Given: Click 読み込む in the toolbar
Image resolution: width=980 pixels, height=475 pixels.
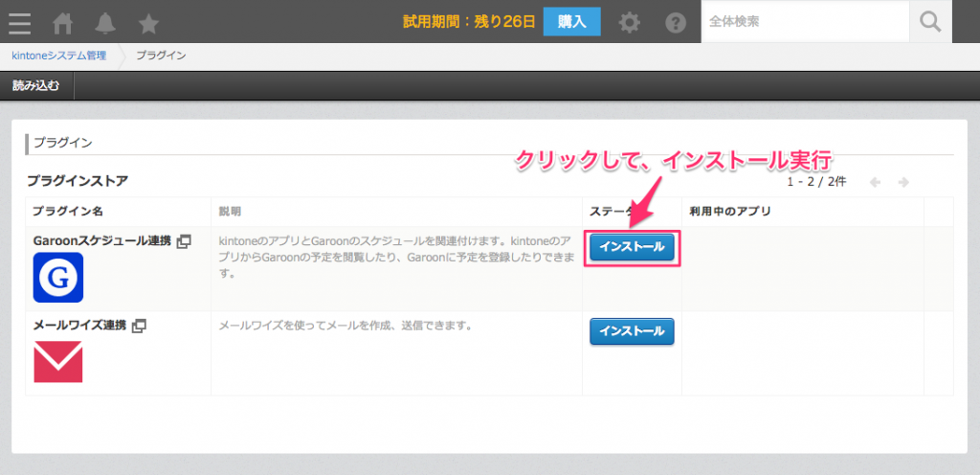Looking at the screenshot, I should pos(36,86).
